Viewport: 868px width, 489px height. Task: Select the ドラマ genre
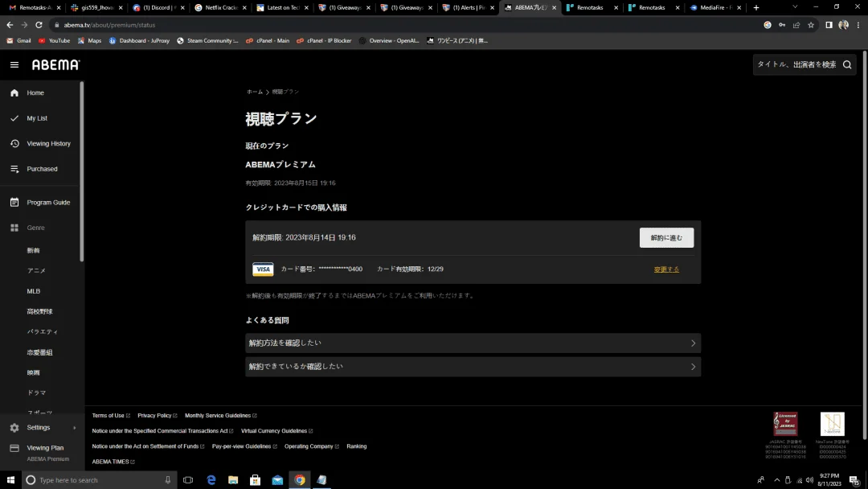coord(36,393)
